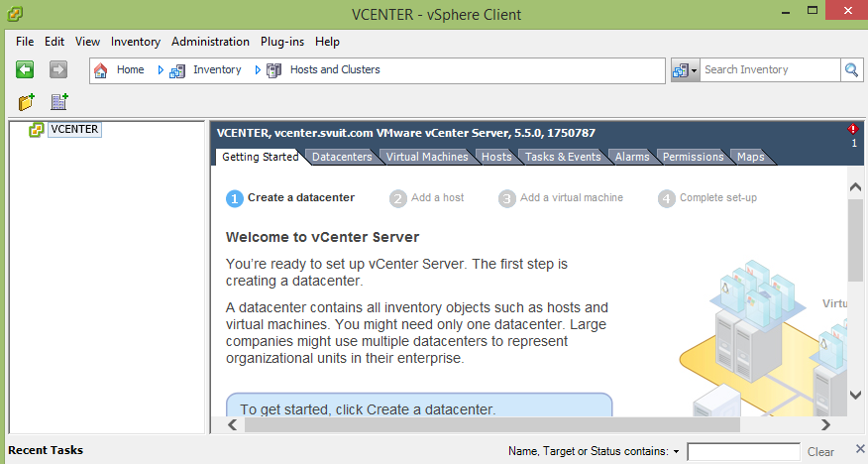The height and width of the screenshot is (464, 868).
Task: Switch to the Virtual Machines tab
Action: [x=427, y=157]
